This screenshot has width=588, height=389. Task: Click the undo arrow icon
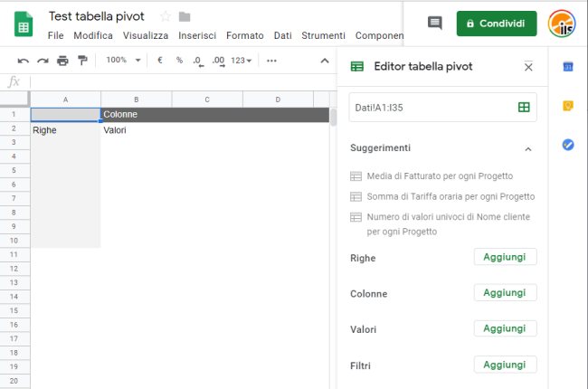(24, 61)
